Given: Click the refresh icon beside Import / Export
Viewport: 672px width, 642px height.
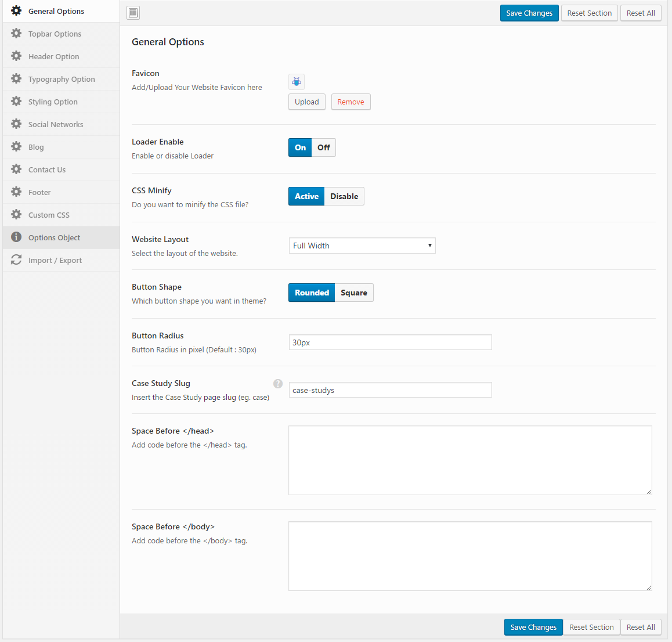Looking at the screenshot, I should pos(16,260).
